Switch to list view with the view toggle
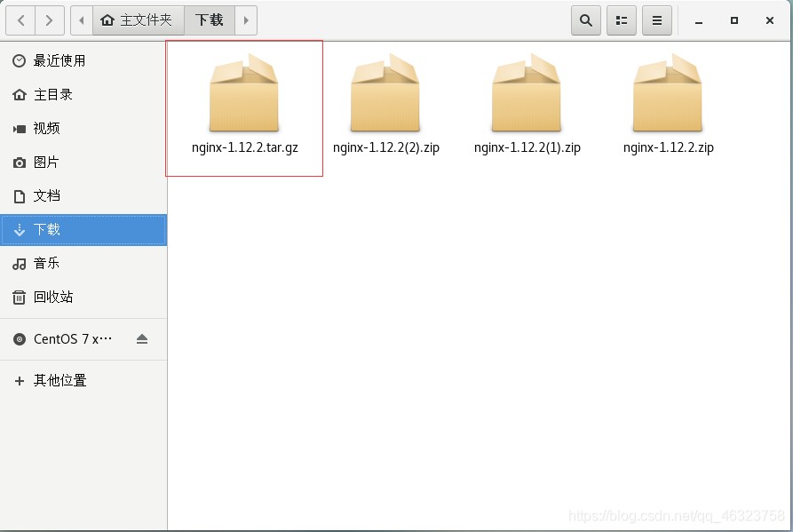This screenshot has height=532, width=793. pos(621,20)
